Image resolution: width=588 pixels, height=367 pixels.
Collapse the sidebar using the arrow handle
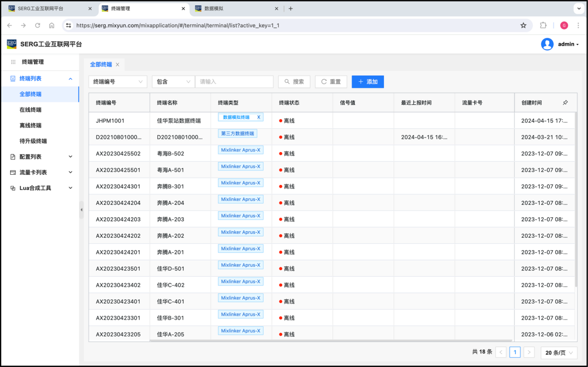[x=82, y=209]
